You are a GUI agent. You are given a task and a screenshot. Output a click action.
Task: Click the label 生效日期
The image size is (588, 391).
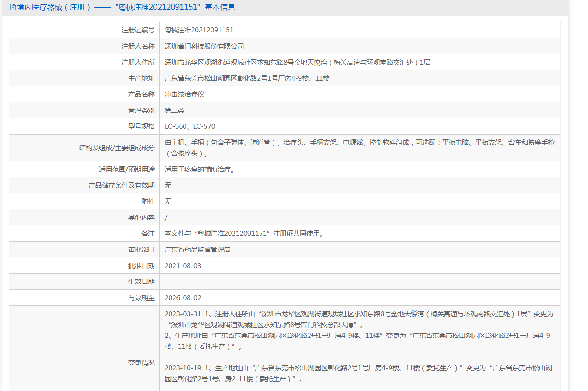point(141,282)
